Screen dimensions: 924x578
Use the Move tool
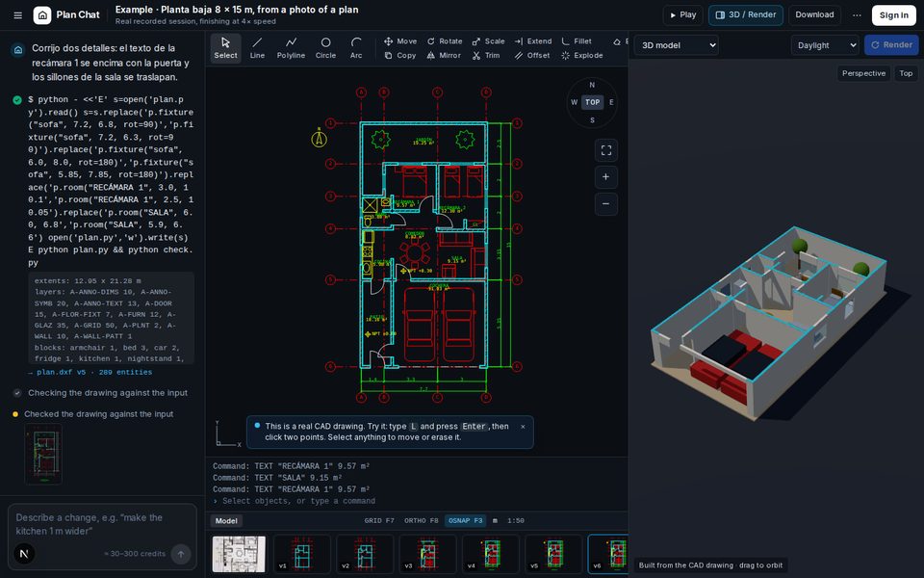[400, 41]
